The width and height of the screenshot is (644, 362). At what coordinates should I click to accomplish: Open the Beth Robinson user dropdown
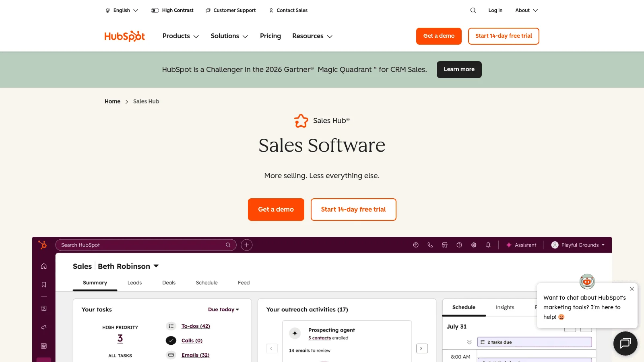pyautogui.click(x=128, y=266)
